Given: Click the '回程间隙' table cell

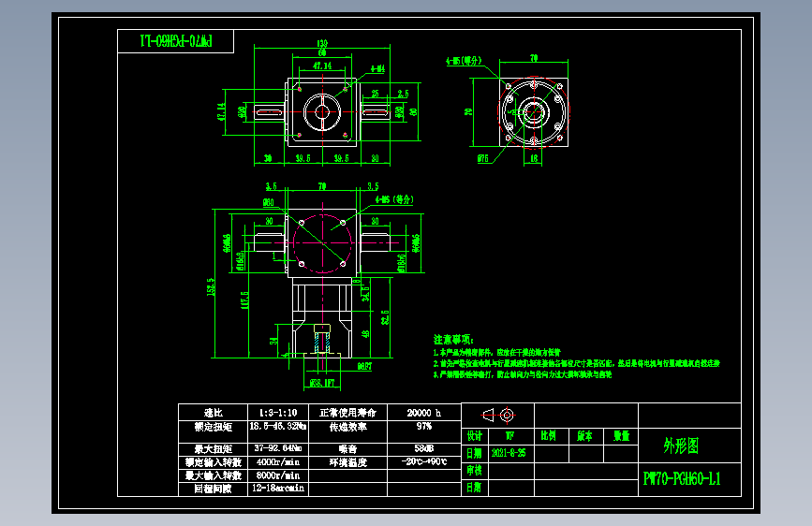Looking at the screenshot, I should [x=214, y=489].
